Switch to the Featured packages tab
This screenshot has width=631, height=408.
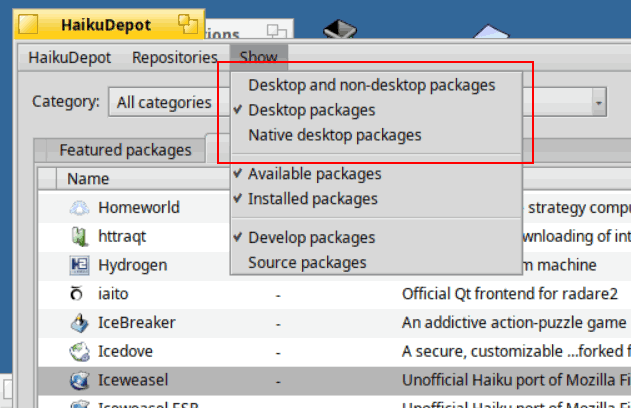coord(124,150)
